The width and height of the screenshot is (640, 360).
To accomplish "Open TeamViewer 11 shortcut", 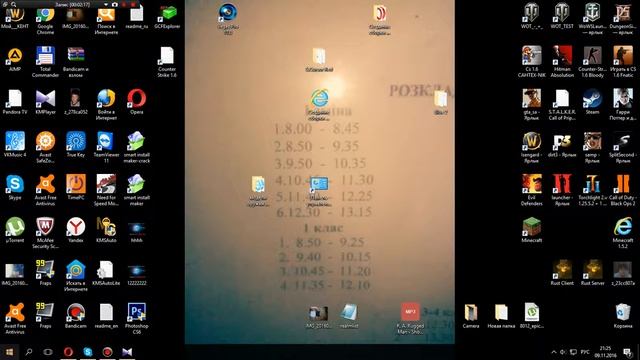I will point(106,147).
